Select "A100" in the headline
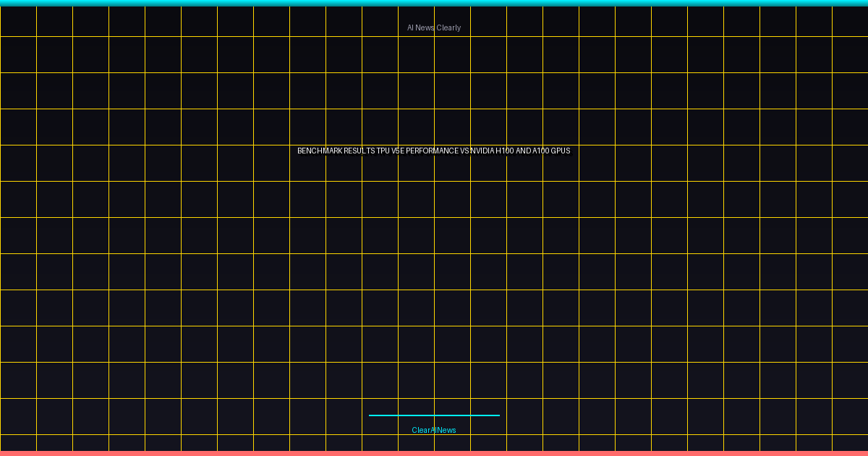The image size is (868, 456). coord(542,151)
